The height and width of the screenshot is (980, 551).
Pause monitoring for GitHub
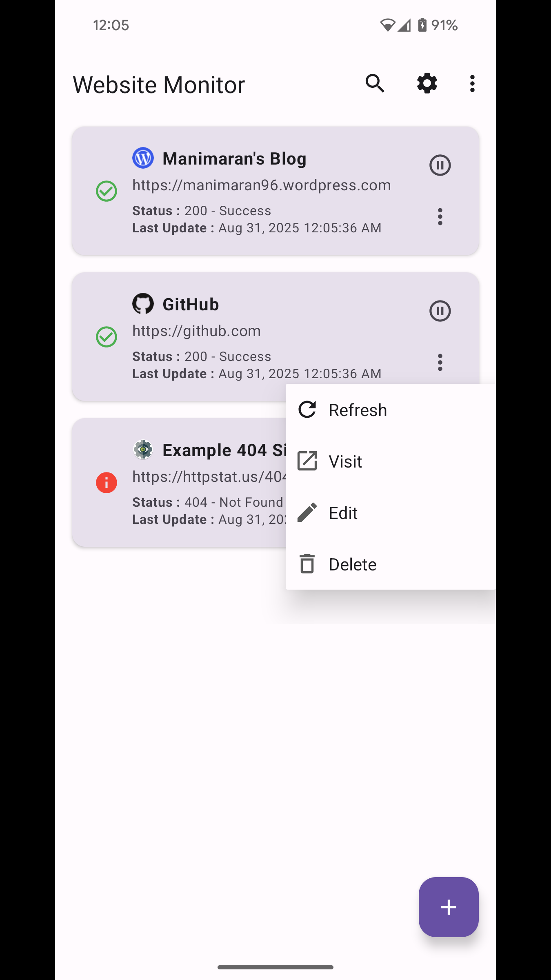pyautogui.click(x=440, y=311)
